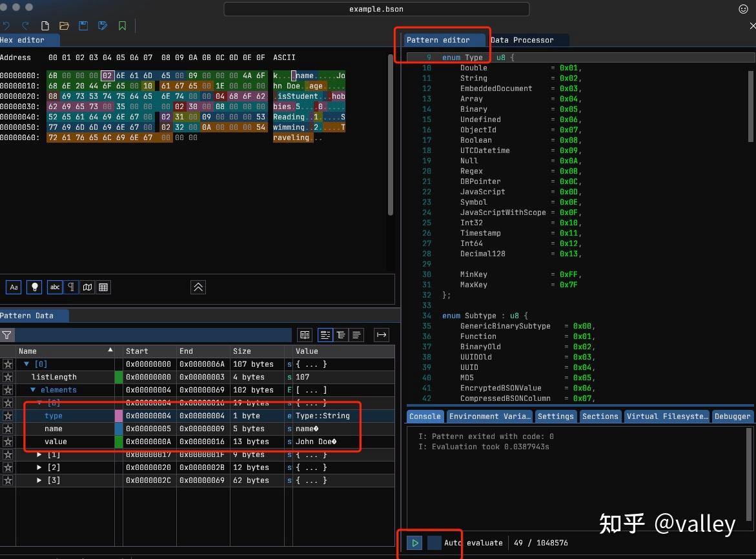
Task: Open the filter funnel in Pattern Data
Action: 7,335
